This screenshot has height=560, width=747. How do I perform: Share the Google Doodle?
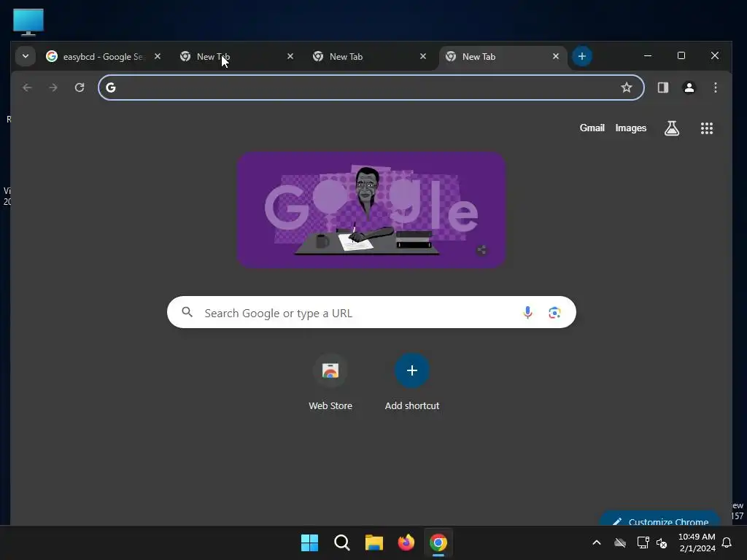(x=481, y=250)
